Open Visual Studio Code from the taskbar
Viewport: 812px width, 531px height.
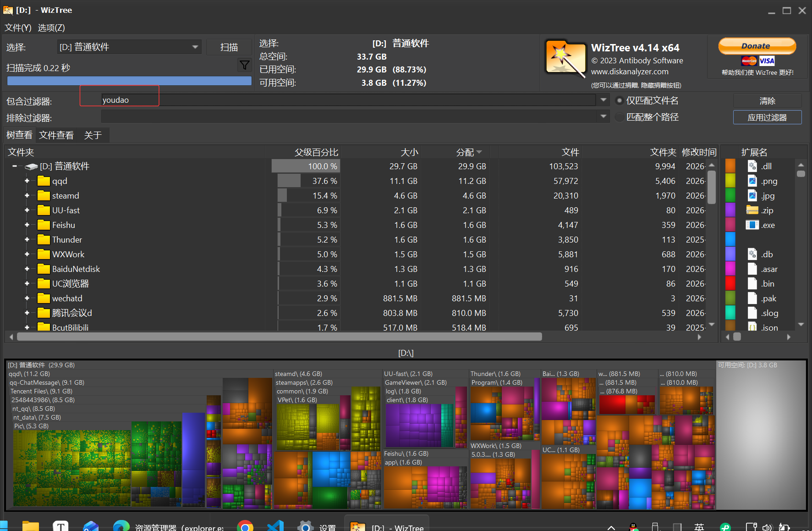[x=275, y=527]
